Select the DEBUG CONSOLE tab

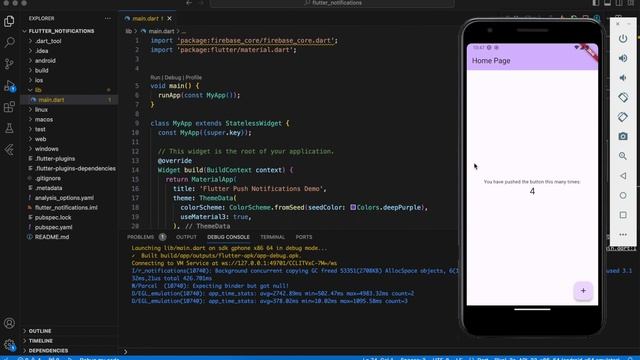click(x=228, y=237)
